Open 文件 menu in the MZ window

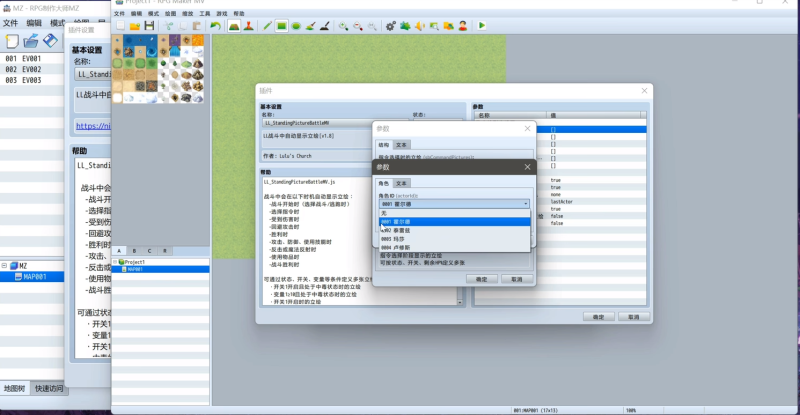click(x=10, y=23)
